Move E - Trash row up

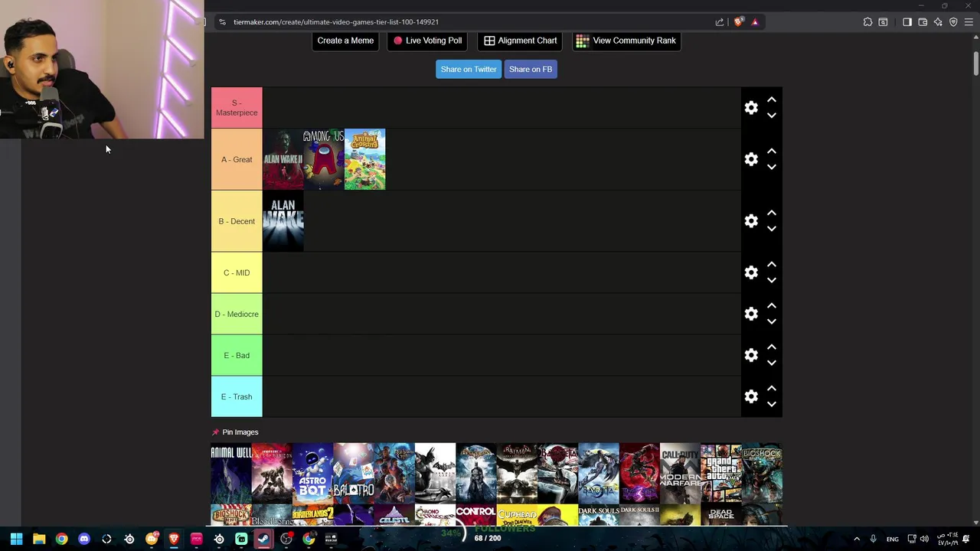coord(772,389)
